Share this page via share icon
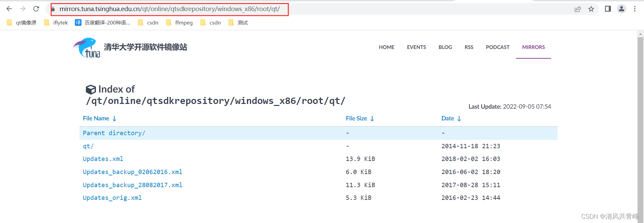Viewport: 644px width, 223px height. tap(578, 9)
